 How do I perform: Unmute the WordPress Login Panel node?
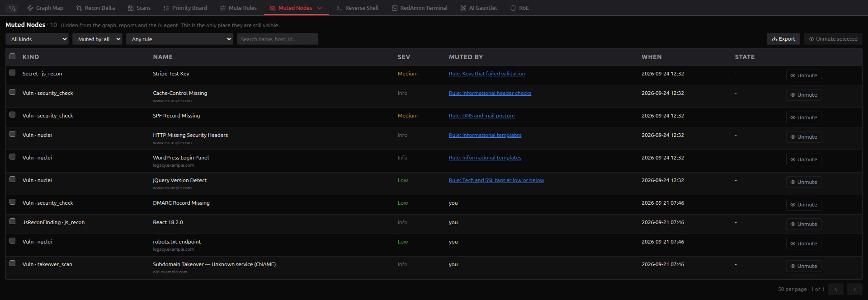[x=803, y=159]
